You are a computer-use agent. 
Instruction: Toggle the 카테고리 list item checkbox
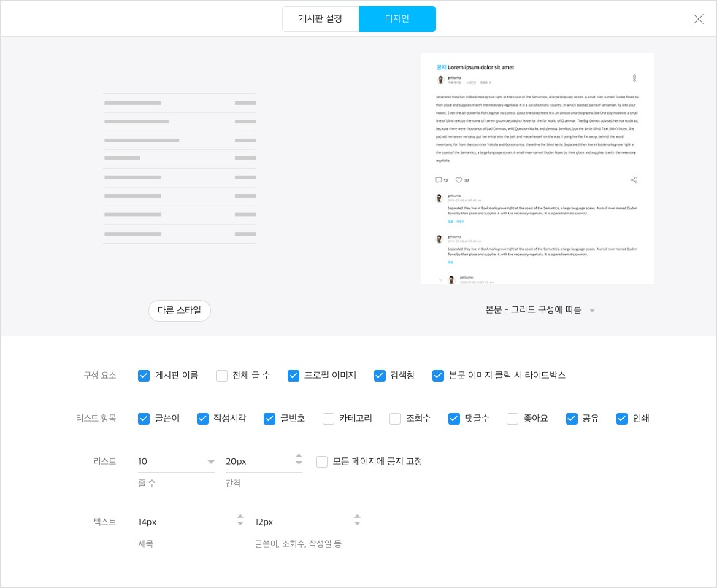tap(329, 419)
